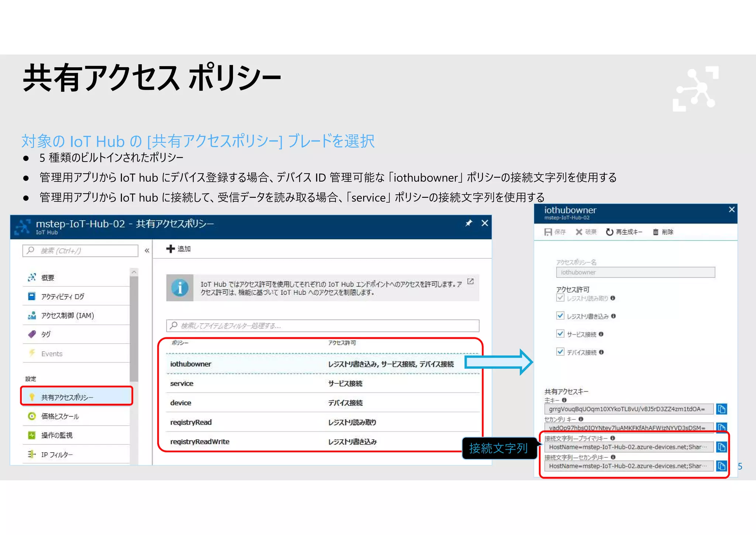Focus the left menu search box

(x=80, y=251)
